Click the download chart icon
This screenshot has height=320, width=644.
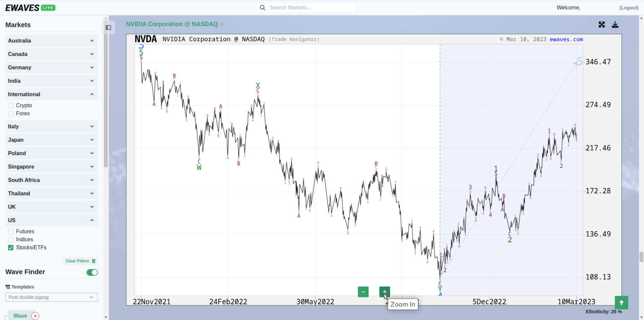coord(615,25)
